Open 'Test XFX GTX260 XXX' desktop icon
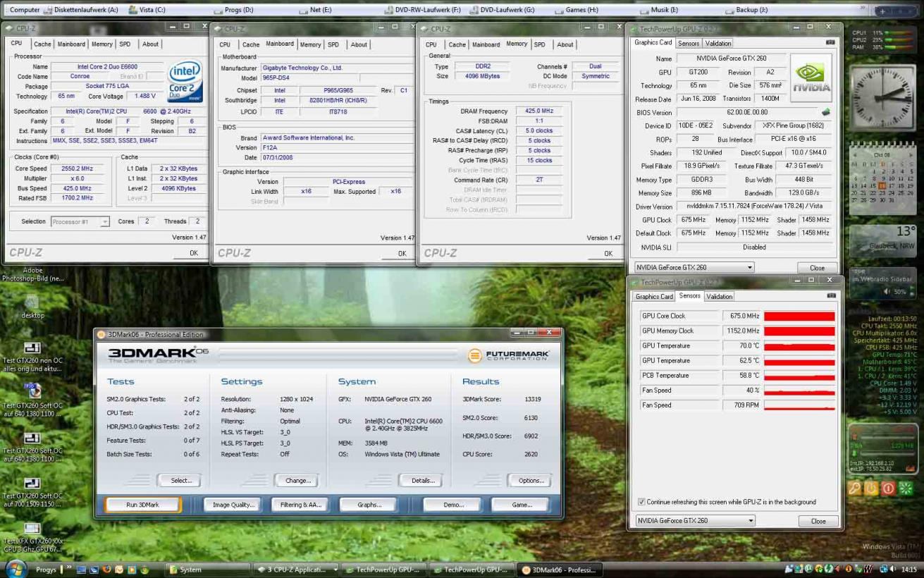The image size is (924, 578). 32,536
